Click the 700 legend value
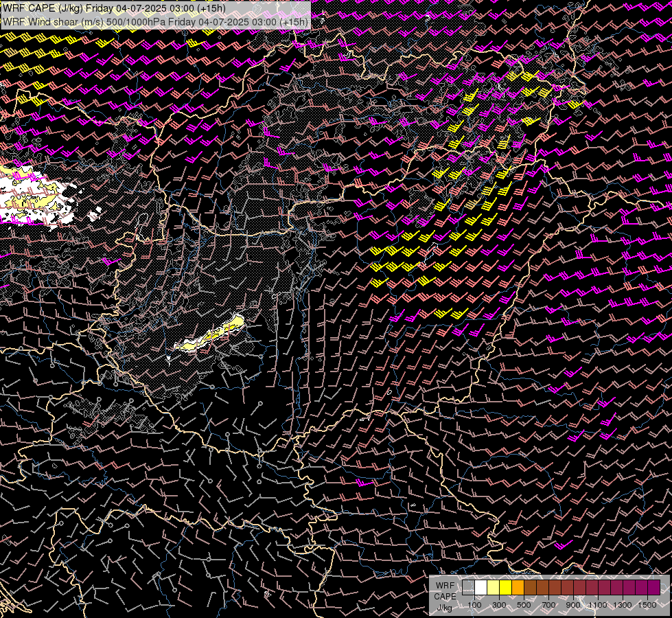This screenshot has width=672, height=618. tap(548, 605)
